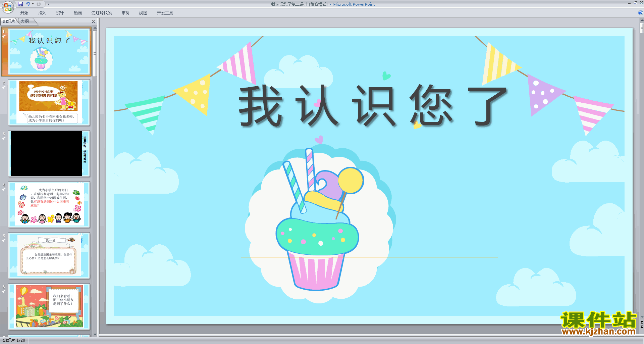Viewport: 644px width, 344px height.
Task: Close the PowerPoint window
Action: click(641, 3)
